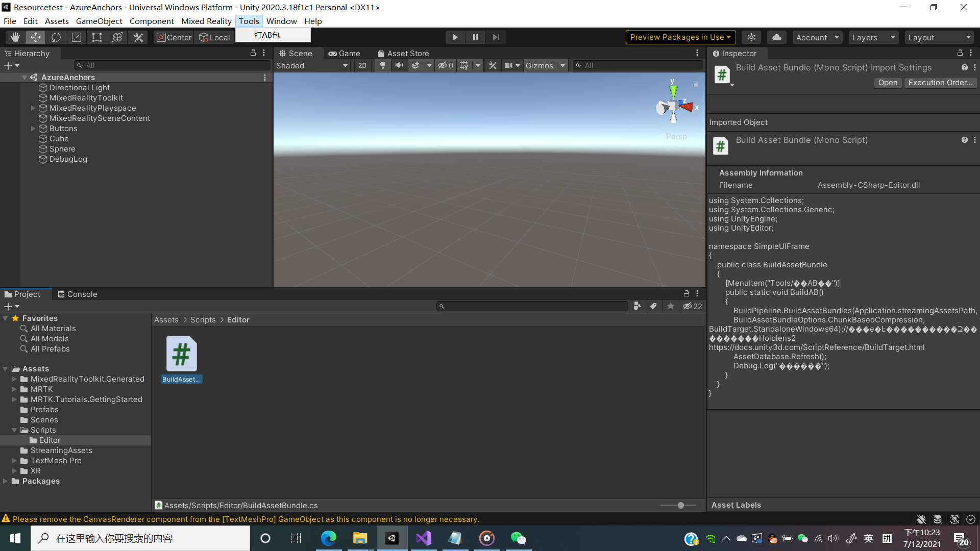Toggle 2D scene view mode

(x=362, y=65)
